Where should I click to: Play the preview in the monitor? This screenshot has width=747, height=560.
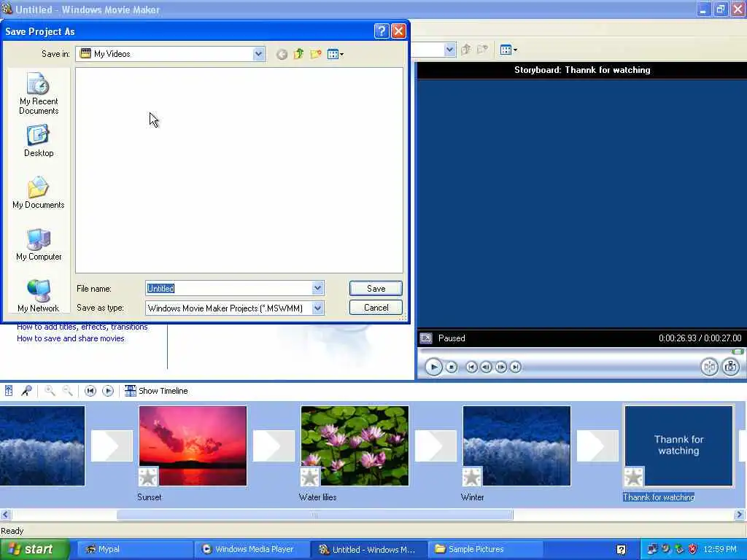[433, 367]
